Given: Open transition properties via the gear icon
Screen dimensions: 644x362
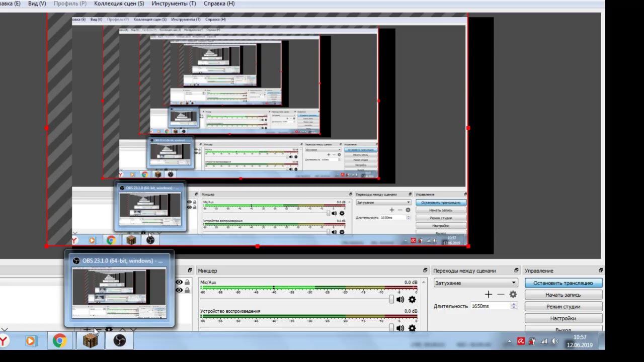Looking at the screenshot, I should click(x=513, y=294).
